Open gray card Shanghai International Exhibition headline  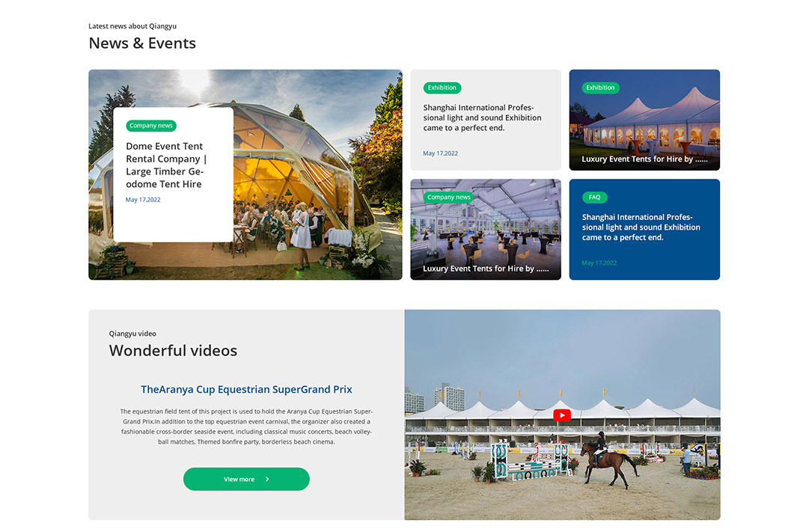tap(482, 117)
